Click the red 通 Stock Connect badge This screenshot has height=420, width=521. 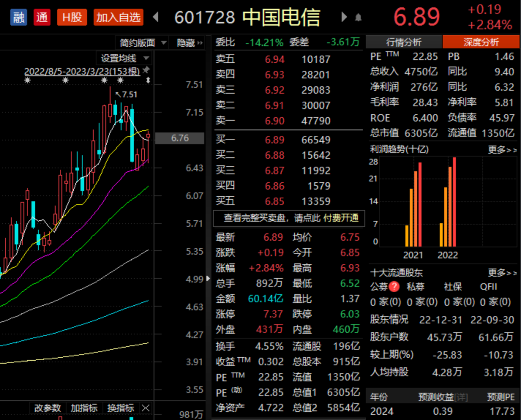[42, 17]
